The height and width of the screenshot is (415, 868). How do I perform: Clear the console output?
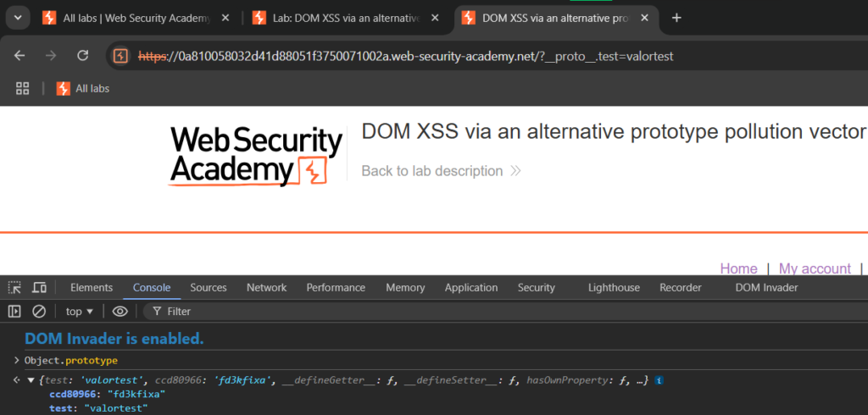point(39,312)
